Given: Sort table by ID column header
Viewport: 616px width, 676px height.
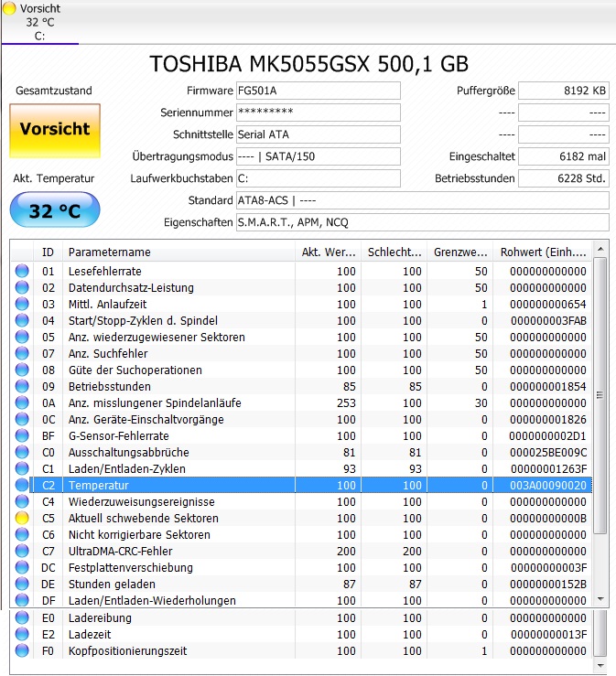Looking at the screenshot, I should pyautogui.click(x=48, y=252).
